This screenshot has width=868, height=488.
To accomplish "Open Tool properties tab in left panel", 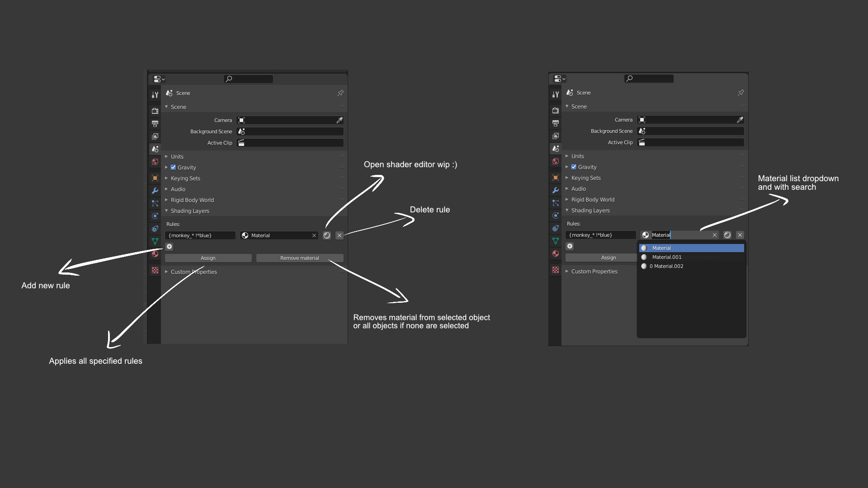I will point(155,95).
